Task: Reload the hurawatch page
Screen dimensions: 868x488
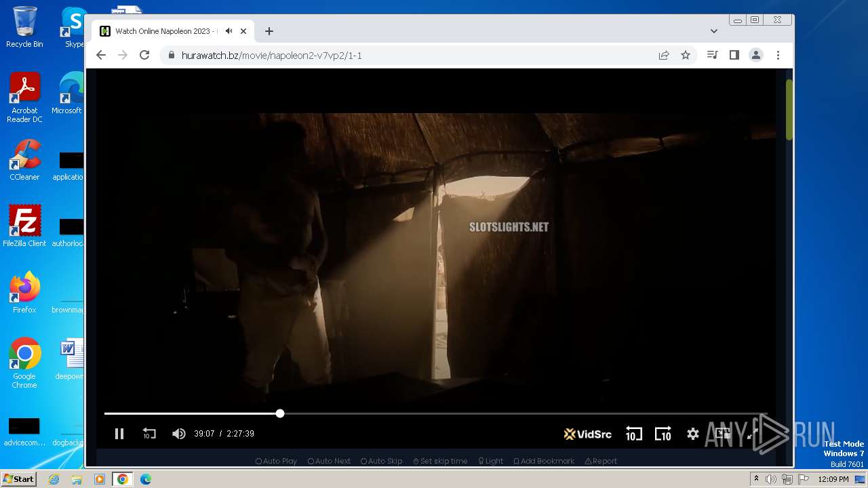Action: point(144,55)
